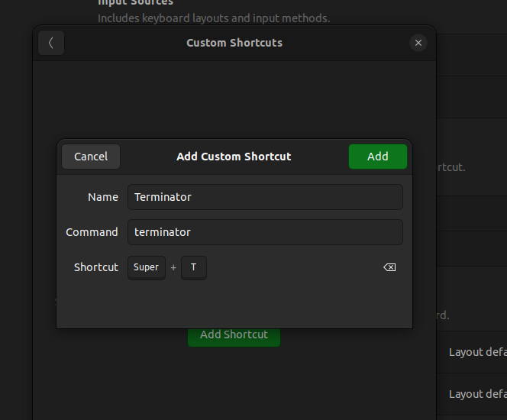507x420 pixels.
Task: Click the Input Sources heading
Action: (135, 3)
